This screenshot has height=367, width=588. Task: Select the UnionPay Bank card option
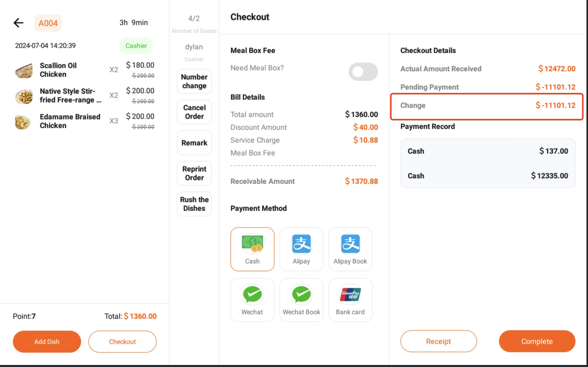click(350, 300)
